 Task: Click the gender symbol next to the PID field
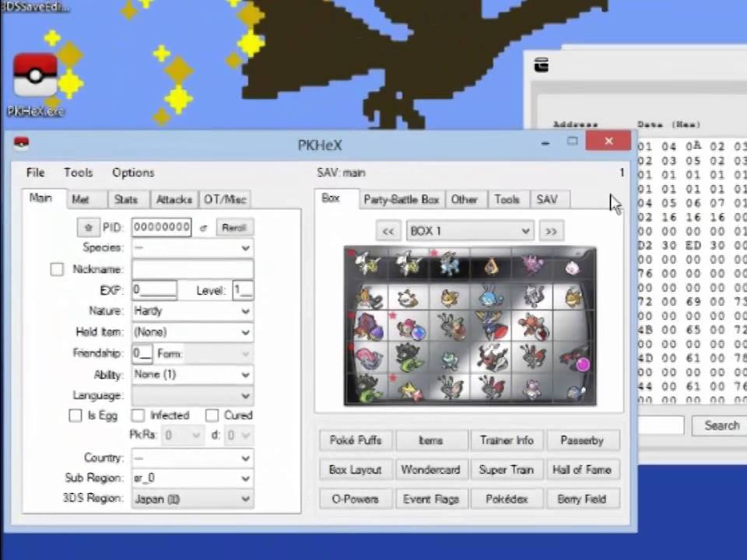click(204, 228)
